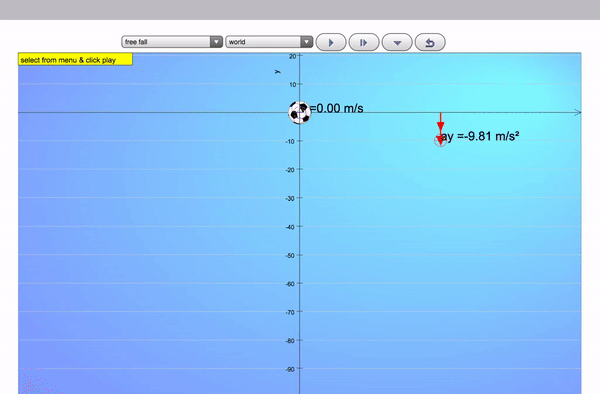Click the '=0.00 m/s' velocity readout
Image resolution: width=600 pixels, height=394 pixels.
click(336, 108)
